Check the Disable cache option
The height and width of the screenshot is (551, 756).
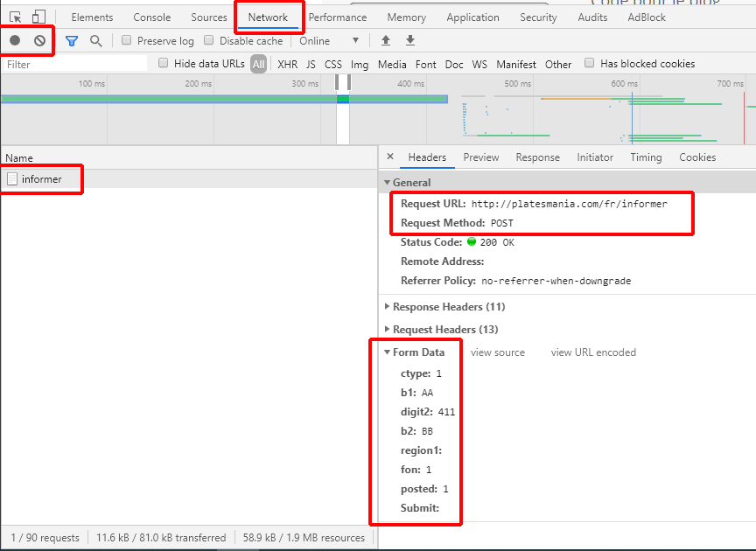click(209, 40)
